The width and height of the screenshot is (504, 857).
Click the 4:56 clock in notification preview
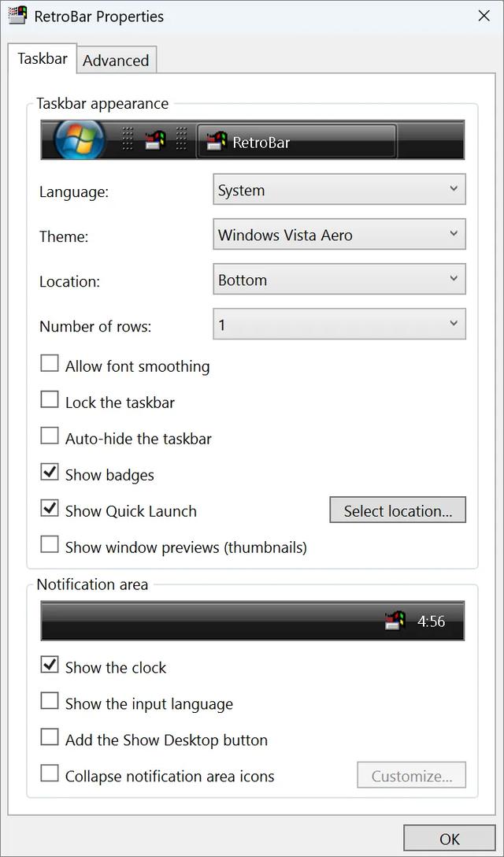(431, 621)
